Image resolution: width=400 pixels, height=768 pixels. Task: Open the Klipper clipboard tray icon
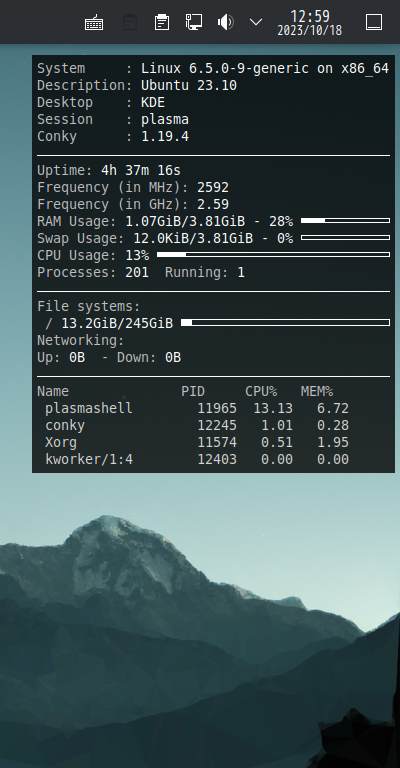pyautogui.click(x=162, y=23)
